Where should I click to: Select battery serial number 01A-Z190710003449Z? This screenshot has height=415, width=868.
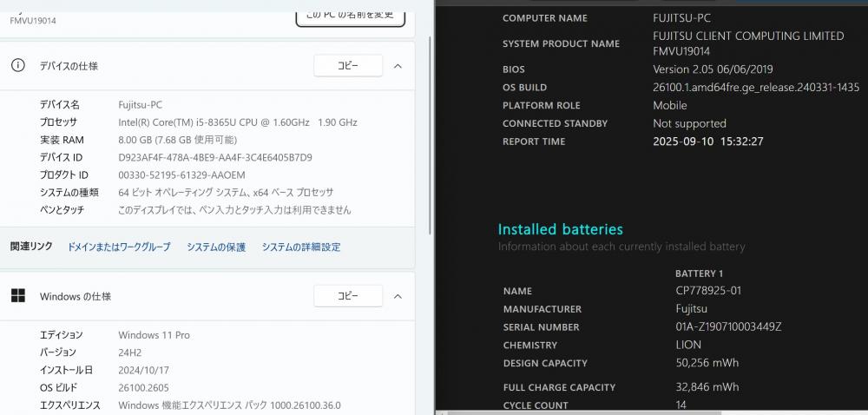728,327
